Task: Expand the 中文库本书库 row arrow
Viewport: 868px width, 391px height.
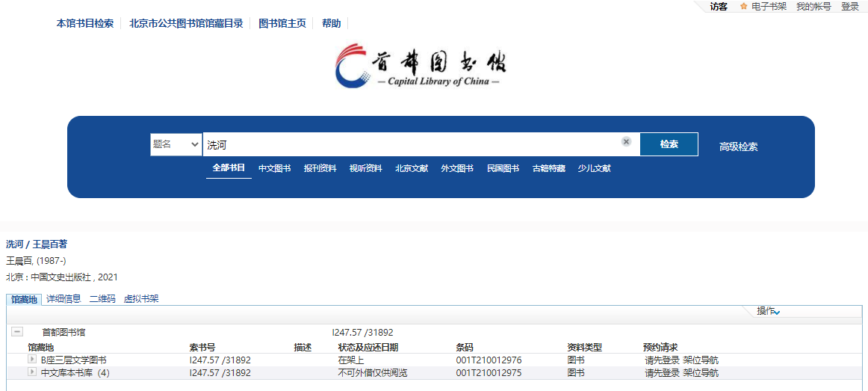Action: click(32, 372)
